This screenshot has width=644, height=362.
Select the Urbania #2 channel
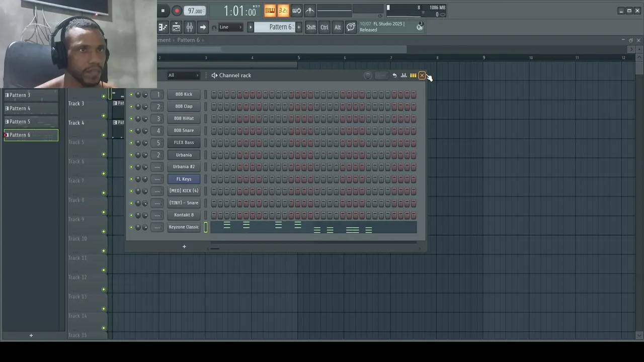(x=184, y=166)
